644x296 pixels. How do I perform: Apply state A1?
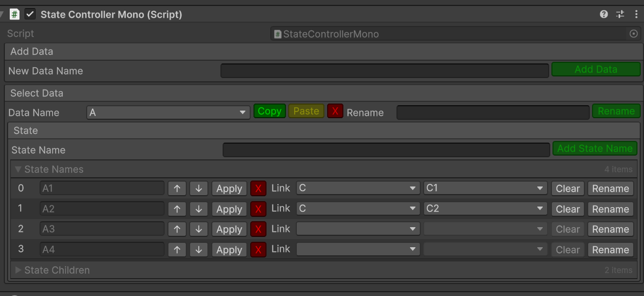[x=229, y=189]
